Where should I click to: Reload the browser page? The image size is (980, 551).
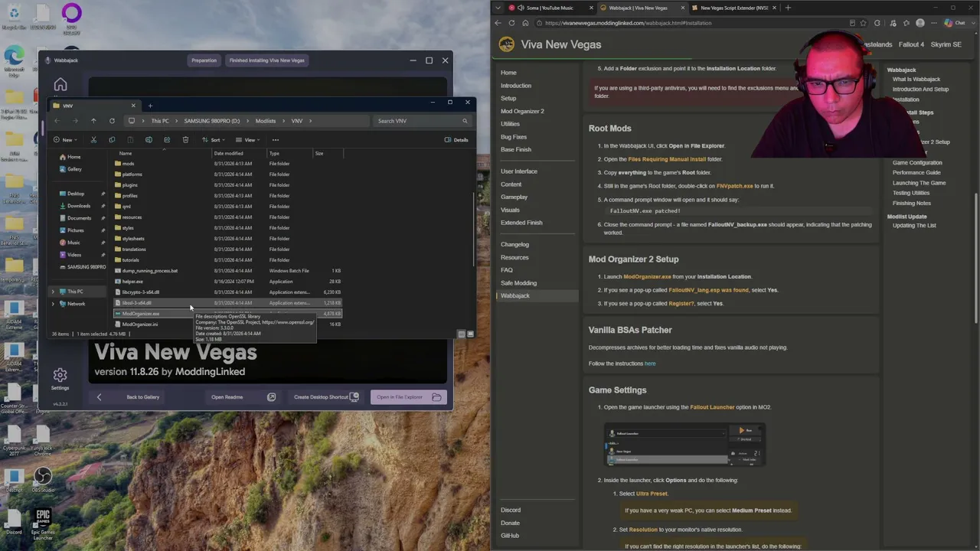click(x=511, y=23)
